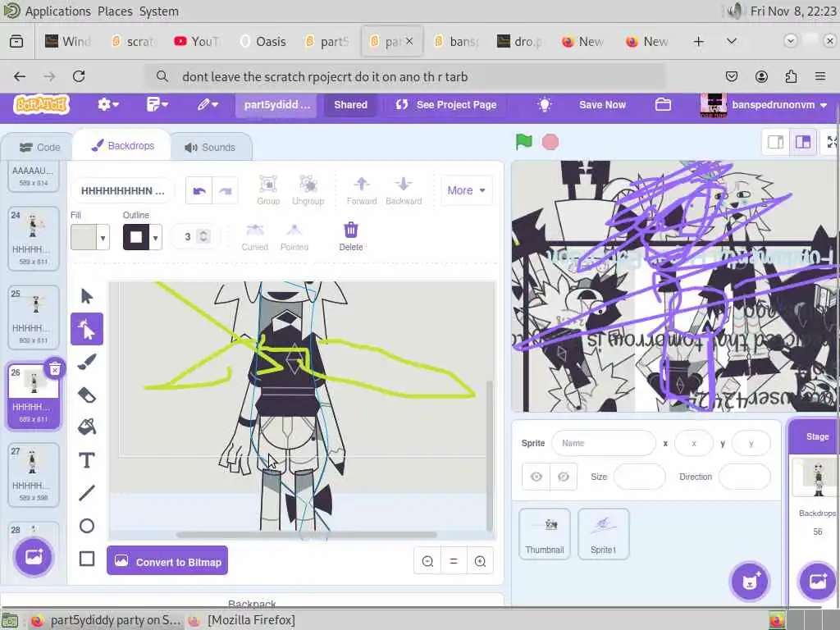Adjust outline width stepper arrows
Viewport: 840px width, 630px height.
(203, 236)
